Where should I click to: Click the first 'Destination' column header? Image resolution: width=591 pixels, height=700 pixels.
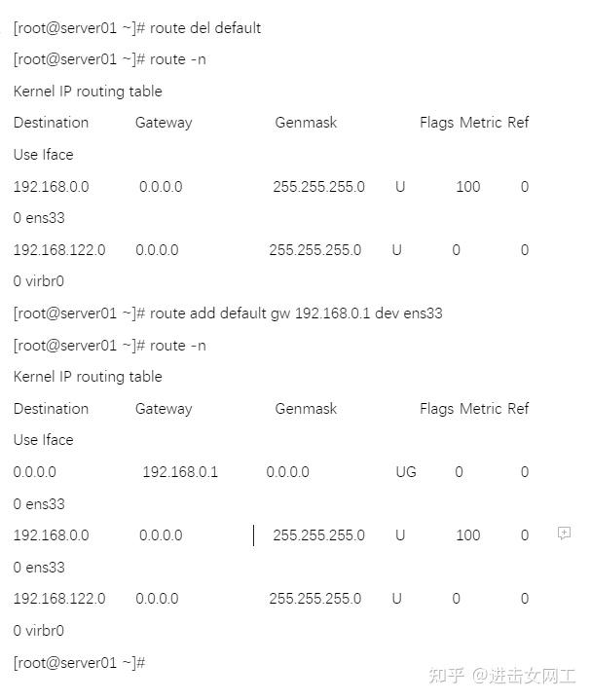(x=51, y=123)
